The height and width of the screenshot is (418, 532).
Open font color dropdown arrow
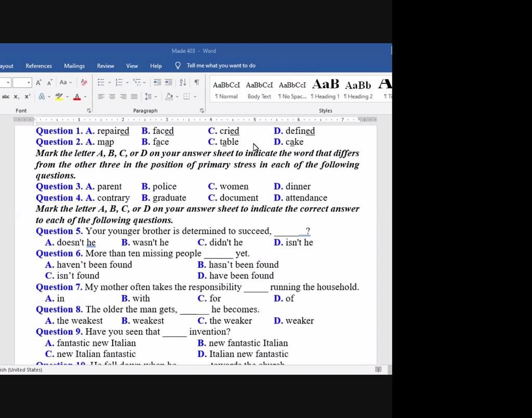point(85,97)
